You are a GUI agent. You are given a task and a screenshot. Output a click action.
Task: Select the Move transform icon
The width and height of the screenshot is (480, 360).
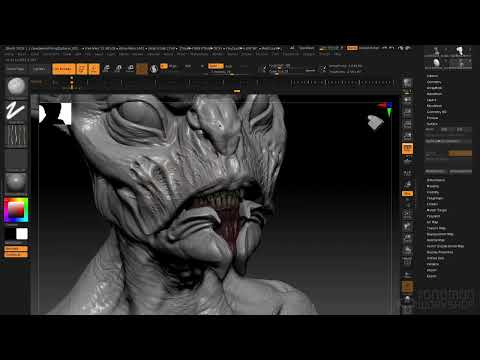[106, 69]
